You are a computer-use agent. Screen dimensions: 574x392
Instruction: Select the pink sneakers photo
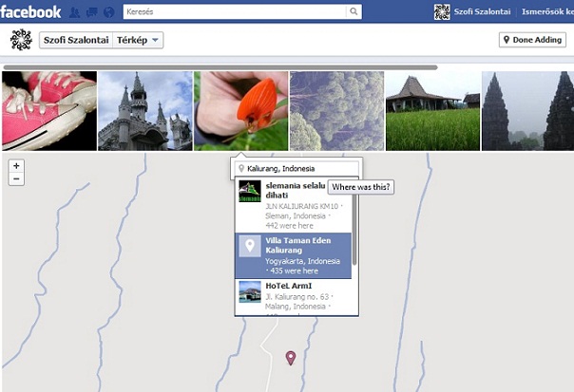click(49, 111)
